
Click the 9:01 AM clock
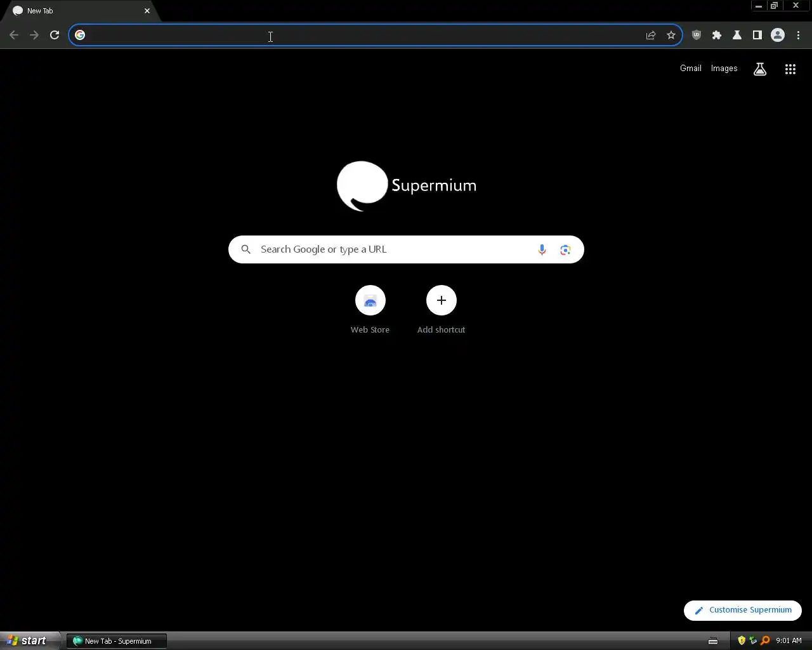[x=789, y=641]
